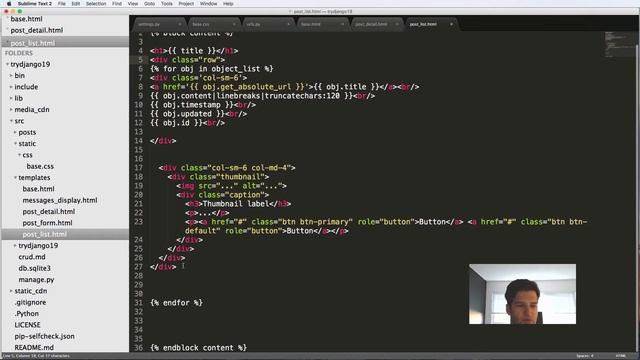Expand the bin folder arrow
The height and width of the screenshot is (360, 640).
[x=11, y=76]
